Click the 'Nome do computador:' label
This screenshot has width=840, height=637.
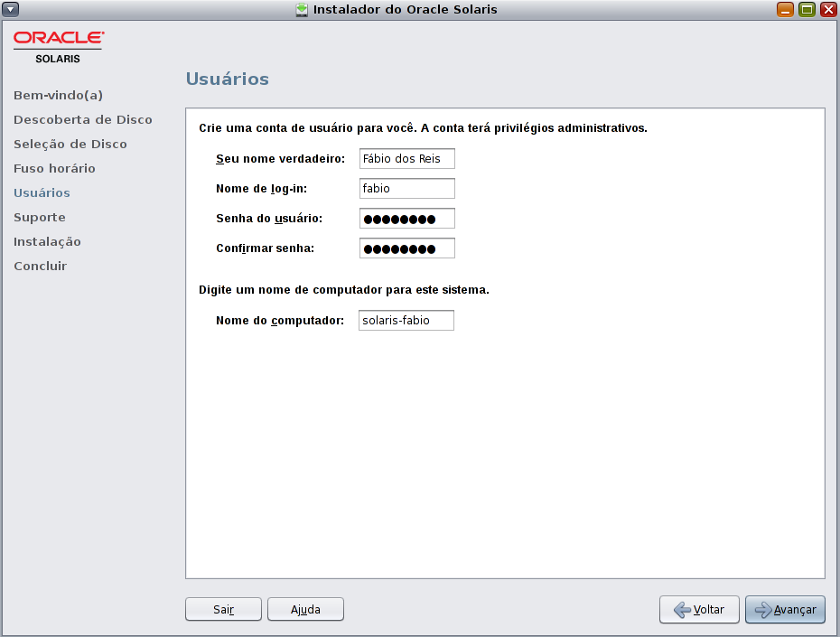[x=280, y=321]
